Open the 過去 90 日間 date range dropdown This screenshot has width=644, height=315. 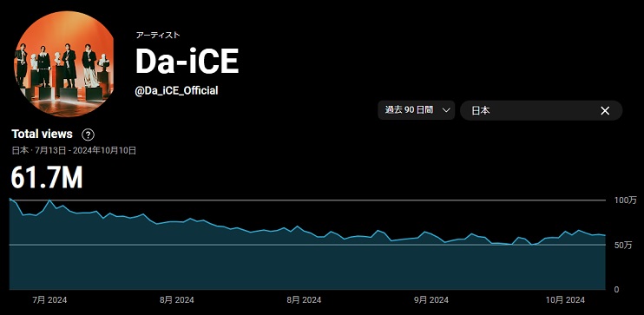pyautogui.click(x=416, y=110)
